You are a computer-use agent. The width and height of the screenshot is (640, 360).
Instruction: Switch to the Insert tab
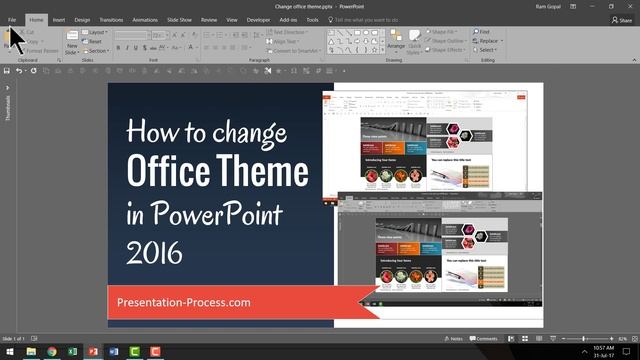pyautogui.click(x=59, y=20)
